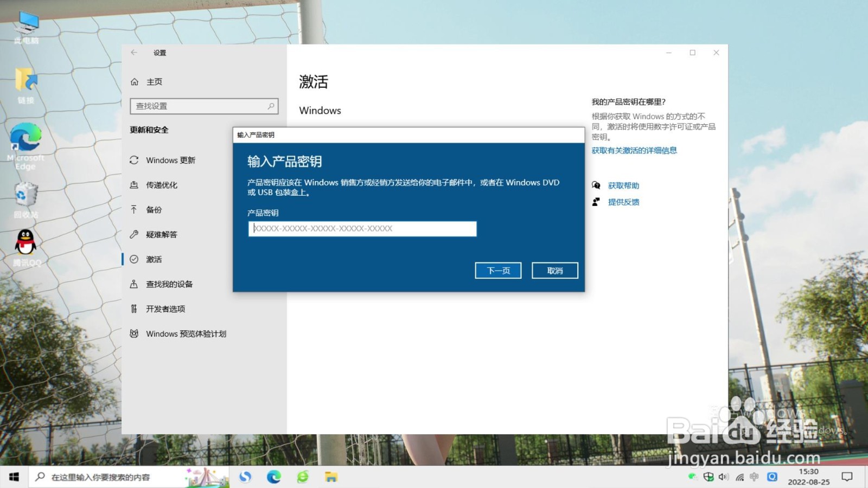
Task: Open Windows Security shield tray icon
Action: coord(709,477)
